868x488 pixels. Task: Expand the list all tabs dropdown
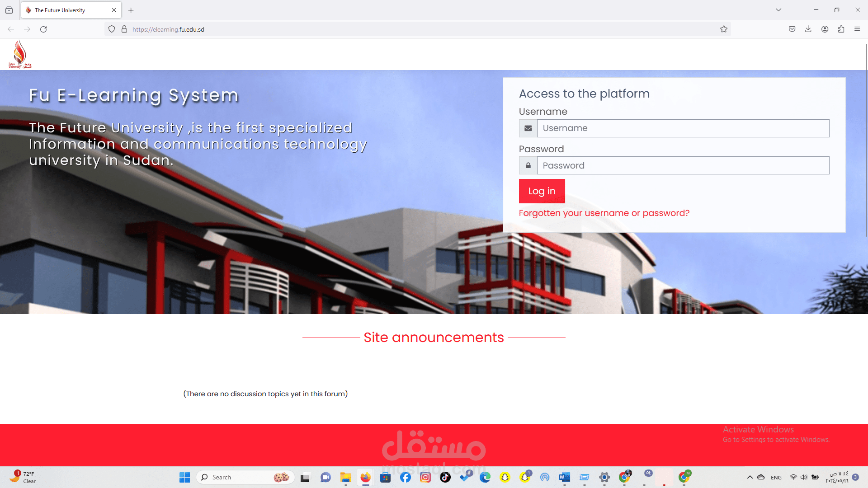(x=778, y=9)
